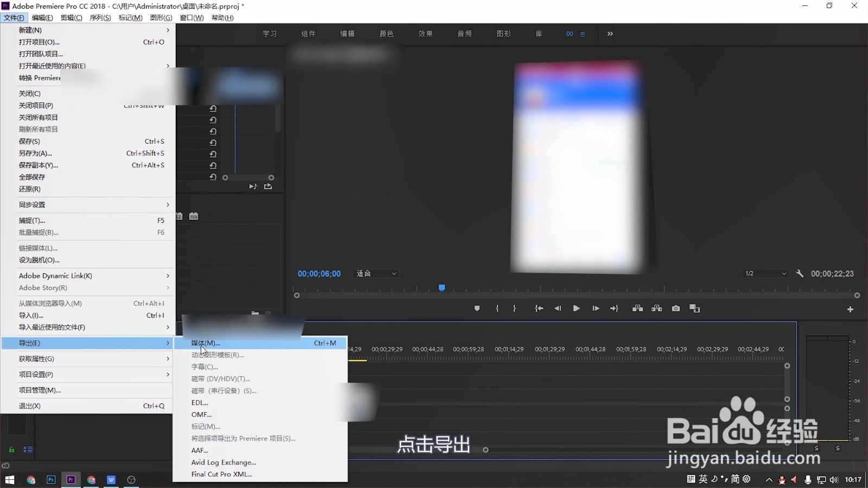Toggle Solo on the audio track meter
Screen dimensions: 868x488
(x=816, y=449)
